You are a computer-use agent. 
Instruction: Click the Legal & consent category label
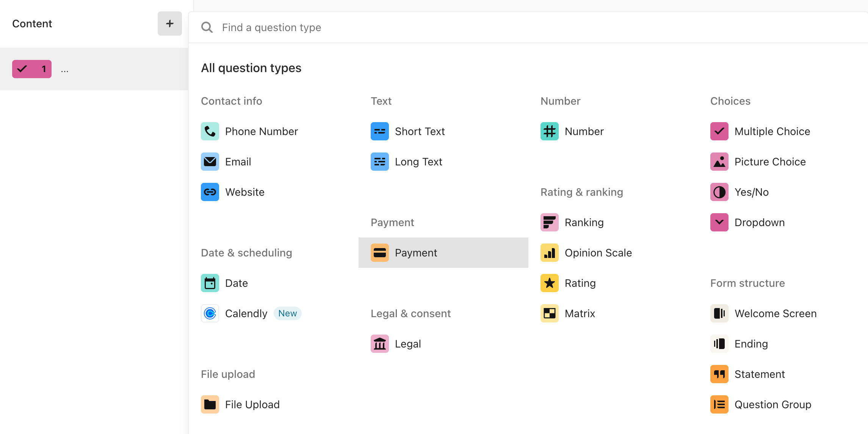pyautogui.click(x=410, y=313)
